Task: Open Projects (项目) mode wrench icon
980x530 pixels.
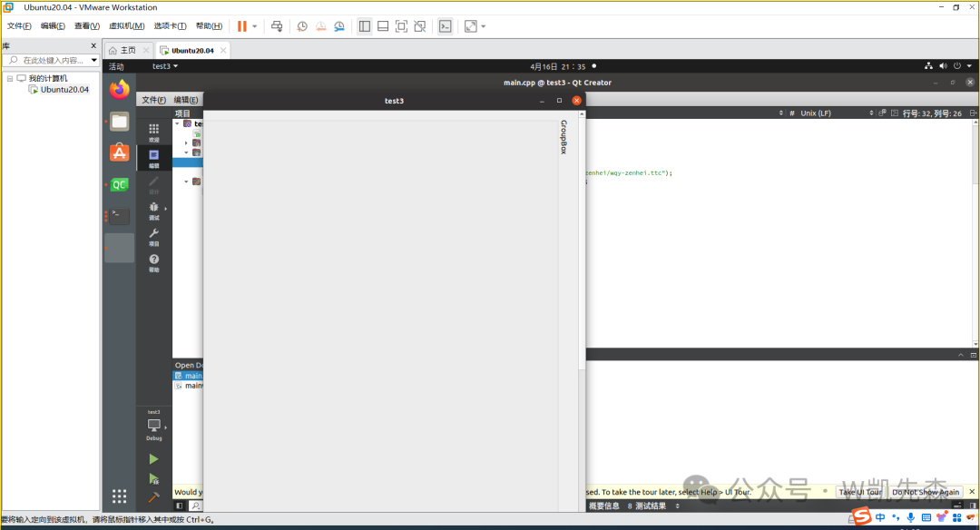Action: click(x=153, y=236)
